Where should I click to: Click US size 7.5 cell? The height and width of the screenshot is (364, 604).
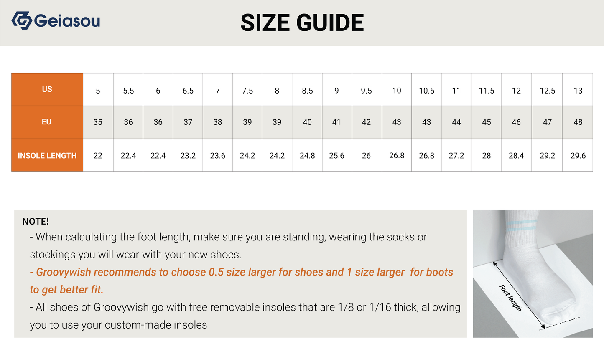click(247, 91)
